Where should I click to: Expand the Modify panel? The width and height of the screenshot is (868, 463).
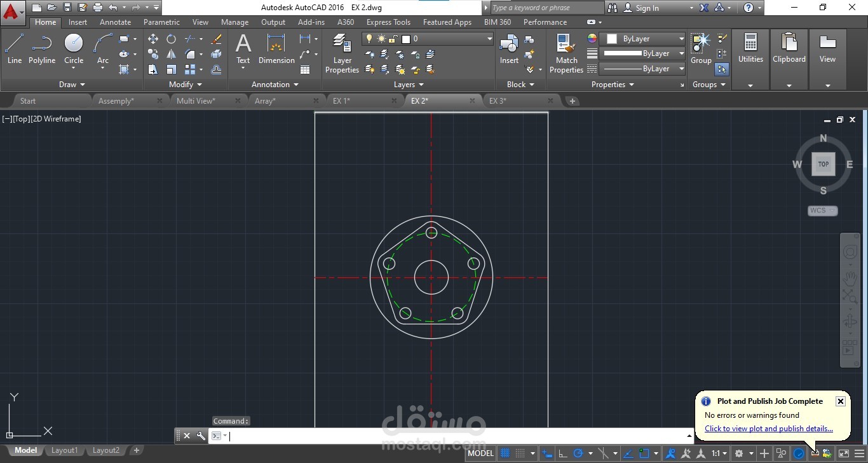coord(186,84)
